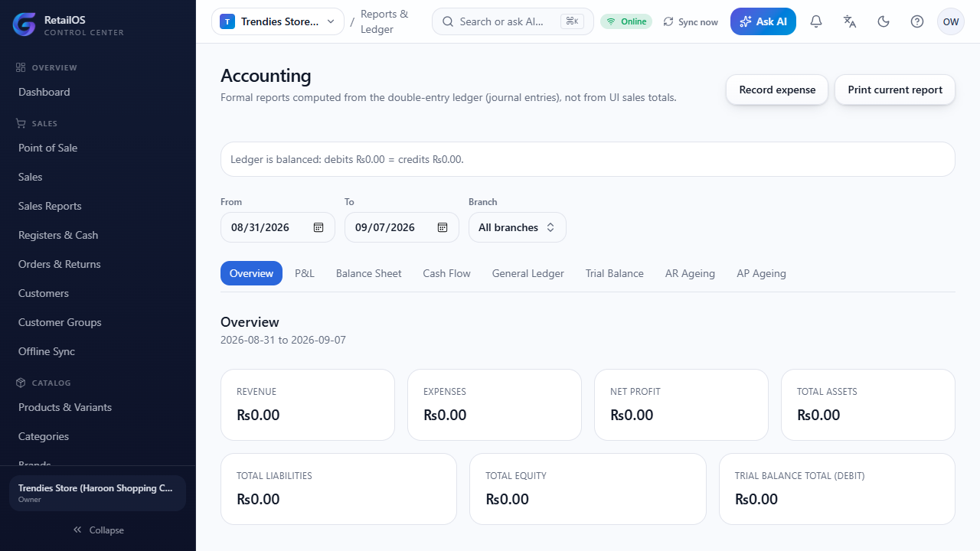The image size is (980, 551).
Task: Go to Customer Groups
Action: (x=98, y=322)
